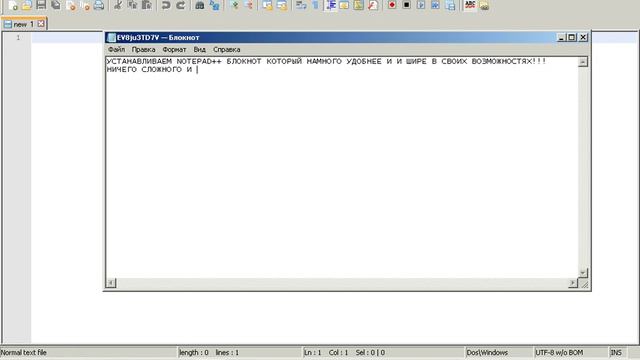
Task: Click the Блокнот window resize grip corner
Action: click(584, 284)
